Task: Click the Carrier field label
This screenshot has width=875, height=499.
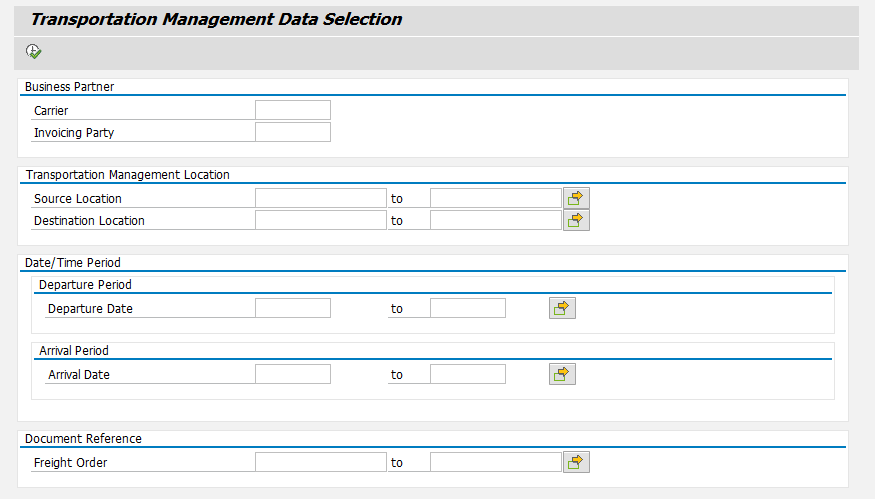Action: [x=51, y=111]
